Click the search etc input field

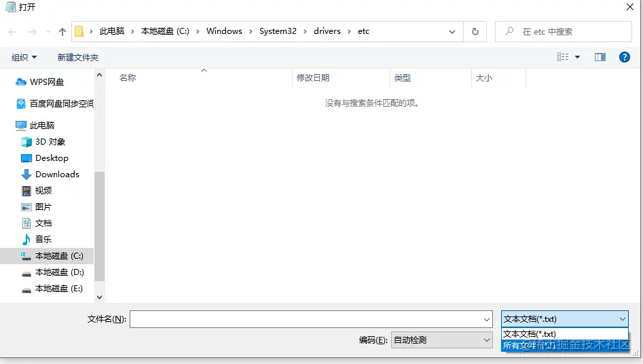click(x=563, y=32)
